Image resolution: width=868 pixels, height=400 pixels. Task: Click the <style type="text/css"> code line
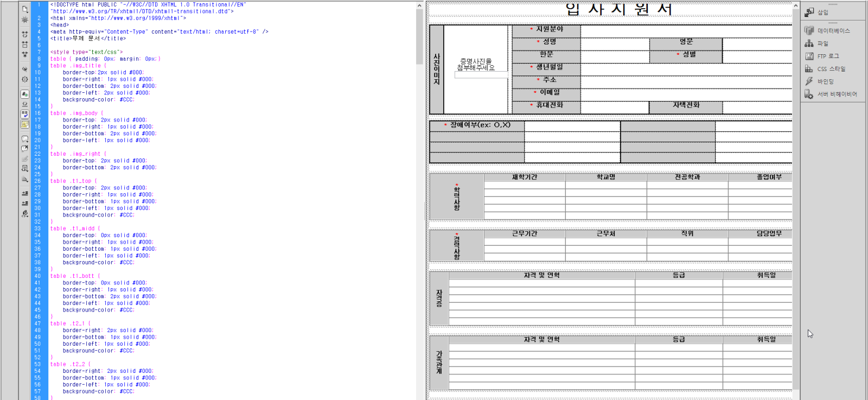(87, 52)
